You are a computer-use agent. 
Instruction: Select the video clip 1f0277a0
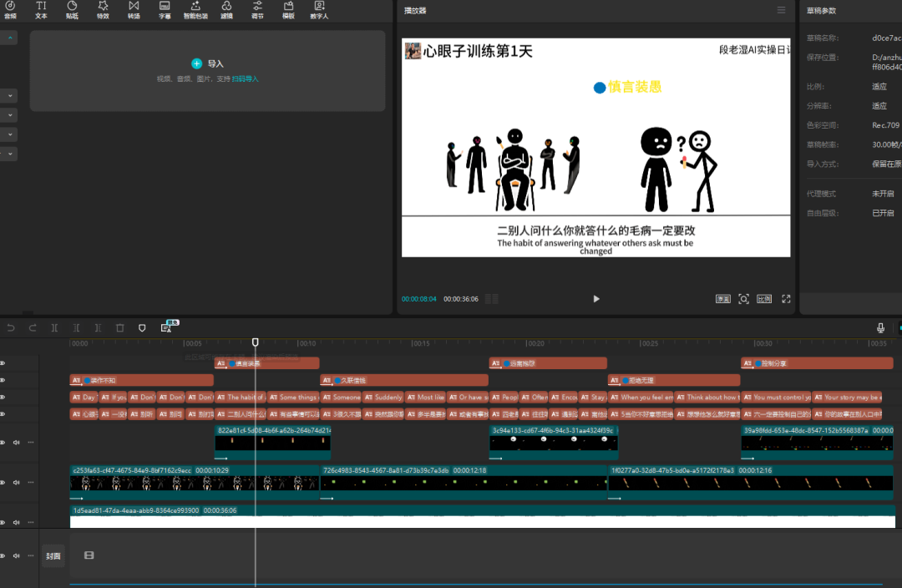(x=750, y=483)
